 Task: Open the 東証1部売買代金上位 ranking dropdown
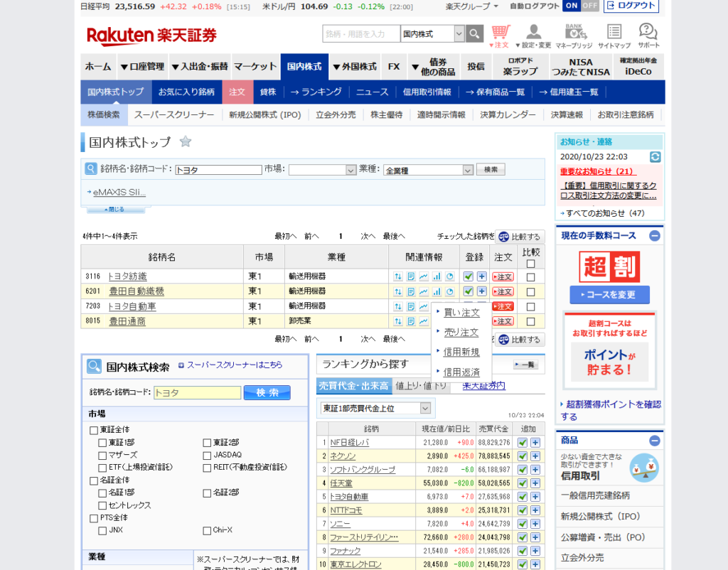point(375,408)
